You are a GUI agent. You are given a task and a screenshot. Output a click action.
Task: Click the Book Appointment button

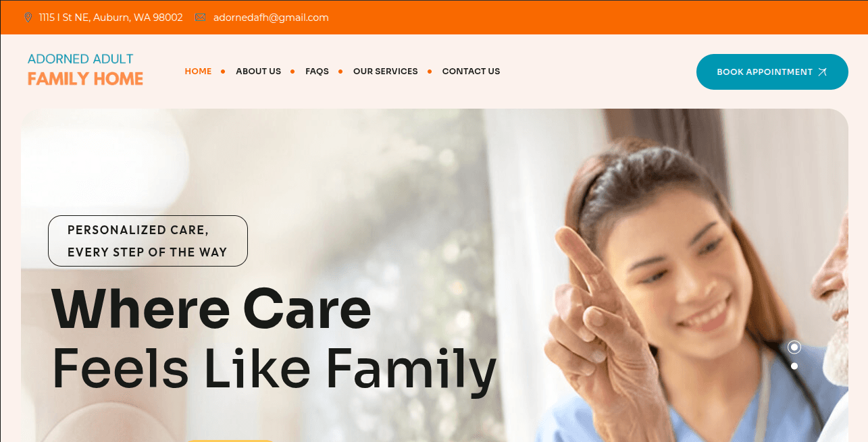(x=772, y=72)
